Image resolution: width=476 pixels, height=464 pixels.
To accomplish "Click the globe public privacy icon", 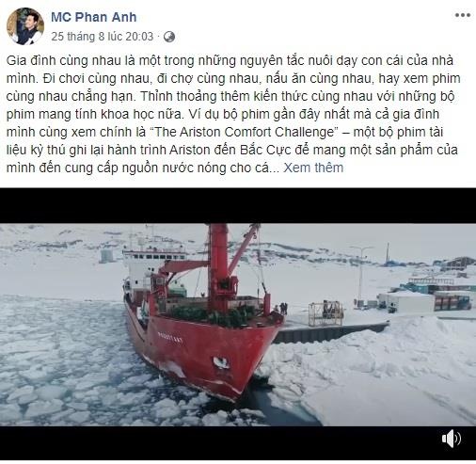I will point(169,37).
